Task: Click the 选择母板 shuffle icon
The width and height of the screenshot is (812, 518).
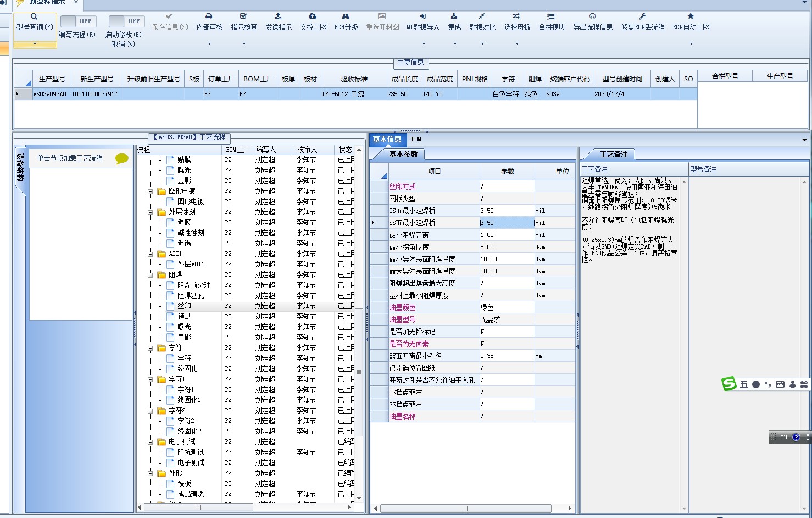Action: pyautogui.click(x=516, y=16)
